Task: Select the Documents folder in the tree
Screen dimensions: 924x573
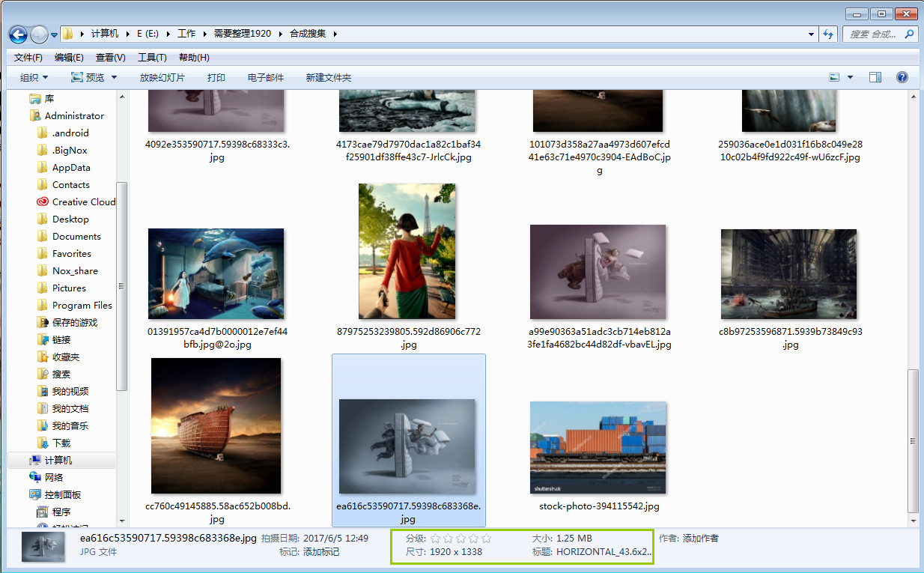Action: pyautogui.click(x=76, y=236)
